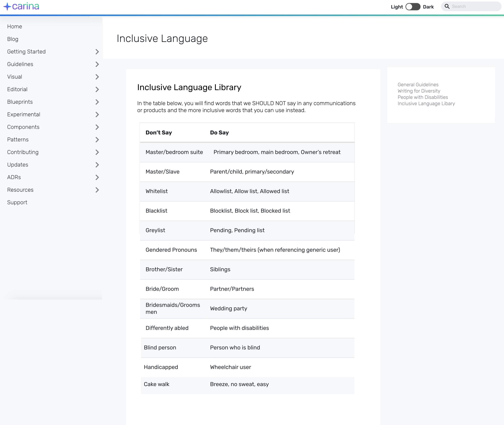This screenshot has width=504, height=425.
Task: Click Dark label beside theme switch
Action: coord(428,7)
